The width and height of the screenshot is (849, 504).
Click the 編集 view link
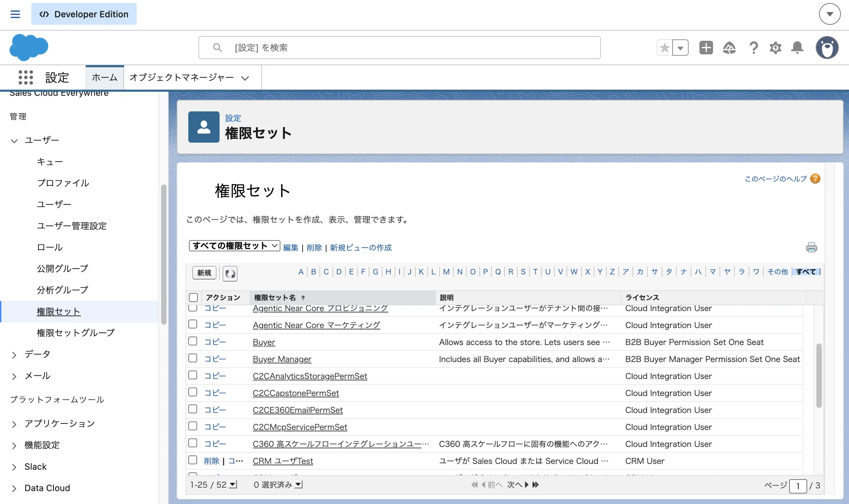pos(291,248)
